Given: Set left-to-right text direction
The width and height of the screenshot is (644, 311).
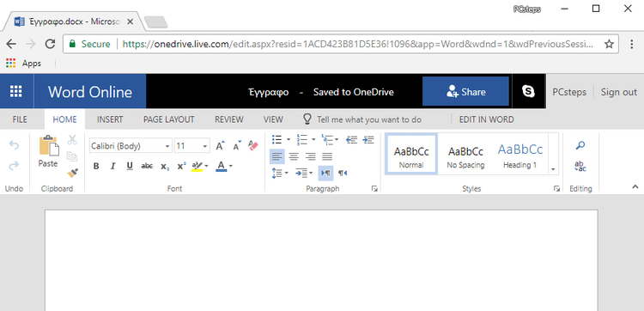Looking at the screenshot, I should tap(325, 173).
